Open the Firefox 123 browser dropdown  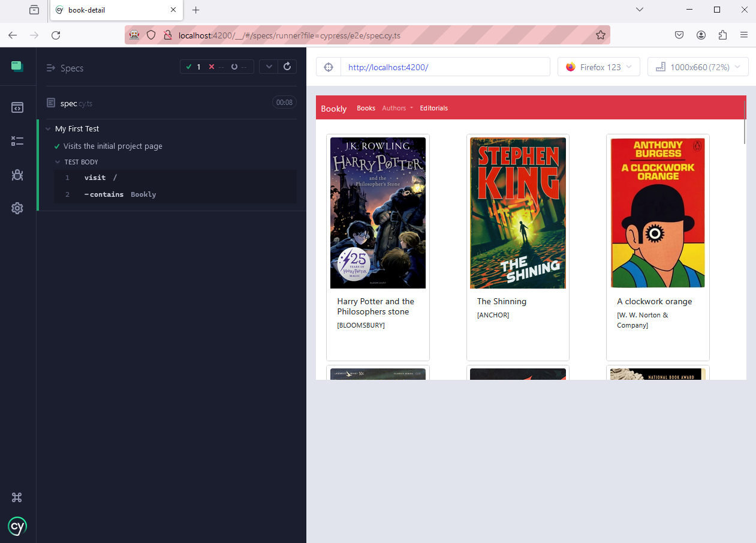click(599, 67)
